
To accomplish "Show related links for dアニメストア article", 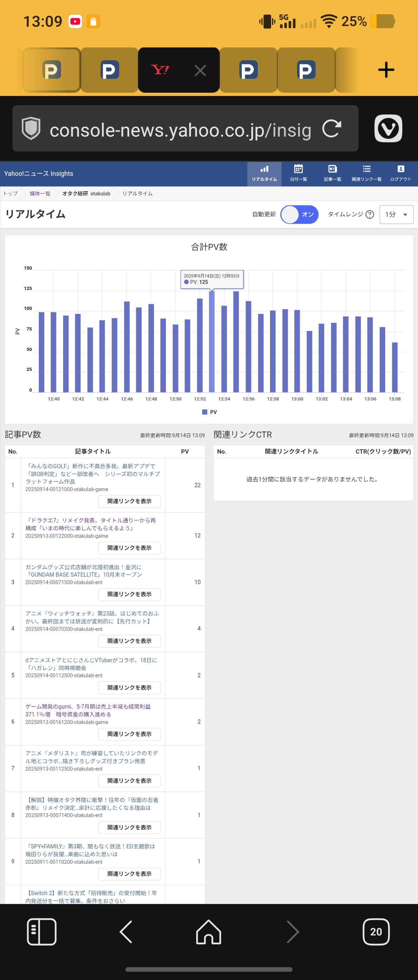I will point(129,688).
